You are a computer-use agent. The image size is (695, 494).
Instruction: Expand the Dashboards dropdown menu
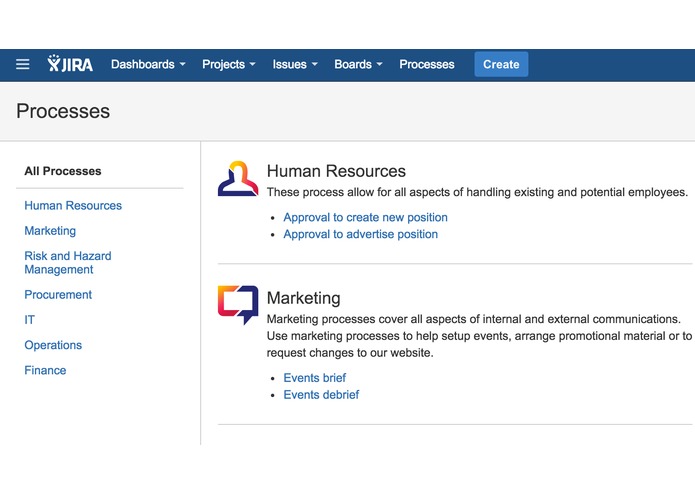pyautogui.click(x=148, y=65)
